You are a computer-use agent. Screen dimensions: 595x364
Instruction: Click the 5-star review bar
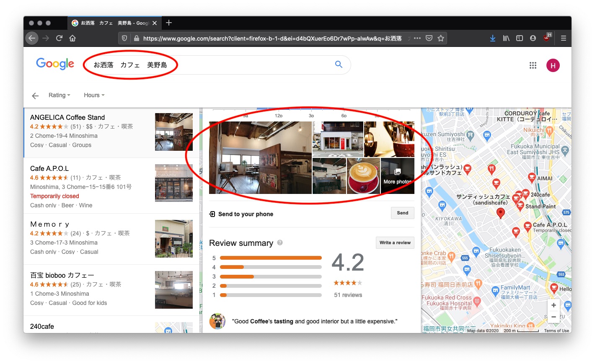click(x=271, y=258)
